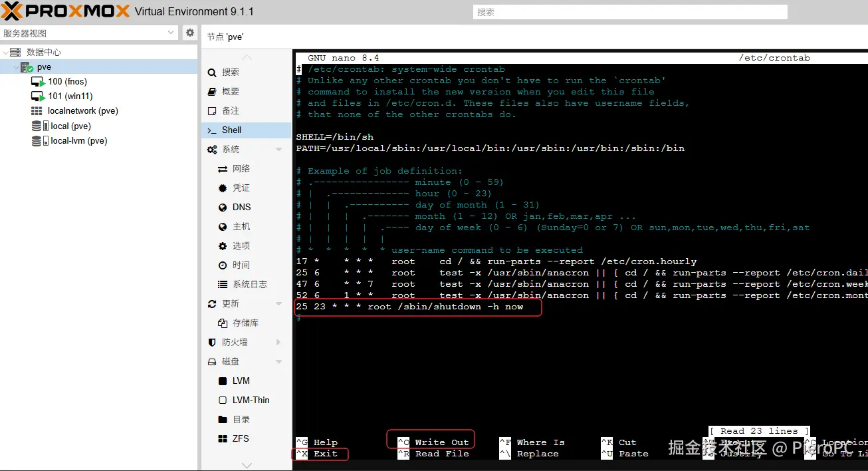Image resolution: width=868 pixels, height=471 pixels.
Task: Open 备注 notes page
Action: click(x=230, y=110)
